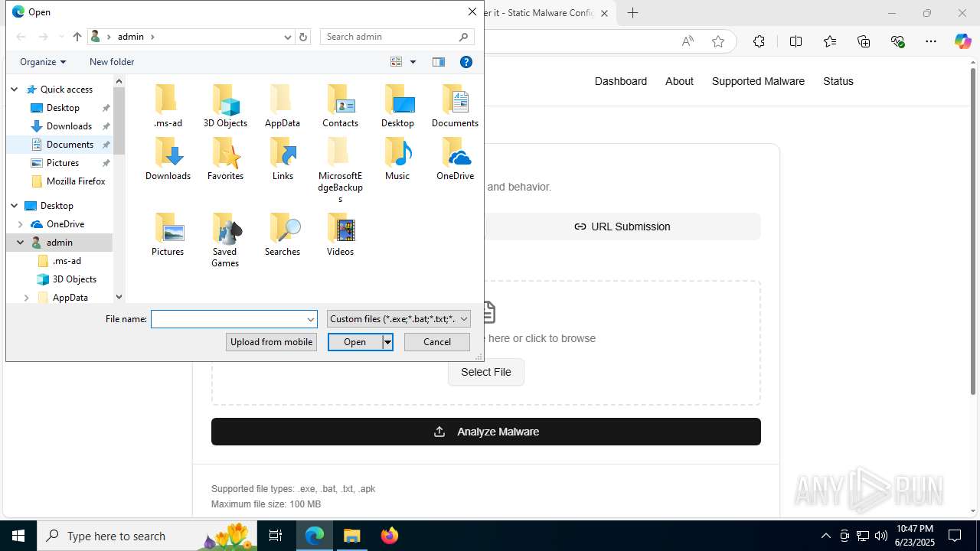This screenshot has width=980, height=551.
Task: Open Edge Extensions puzzle icon
Action: click(x=759, y=41)
